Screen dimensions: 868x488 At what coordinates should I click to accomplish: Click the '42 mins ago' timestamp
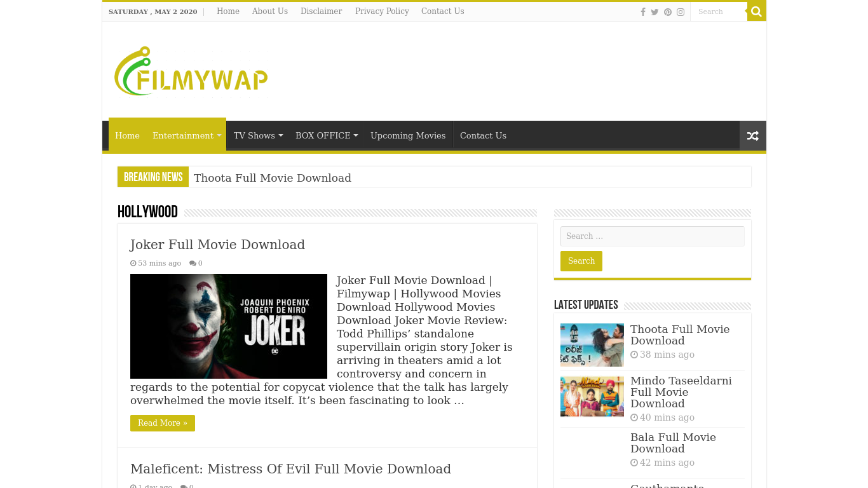point(667,463)
